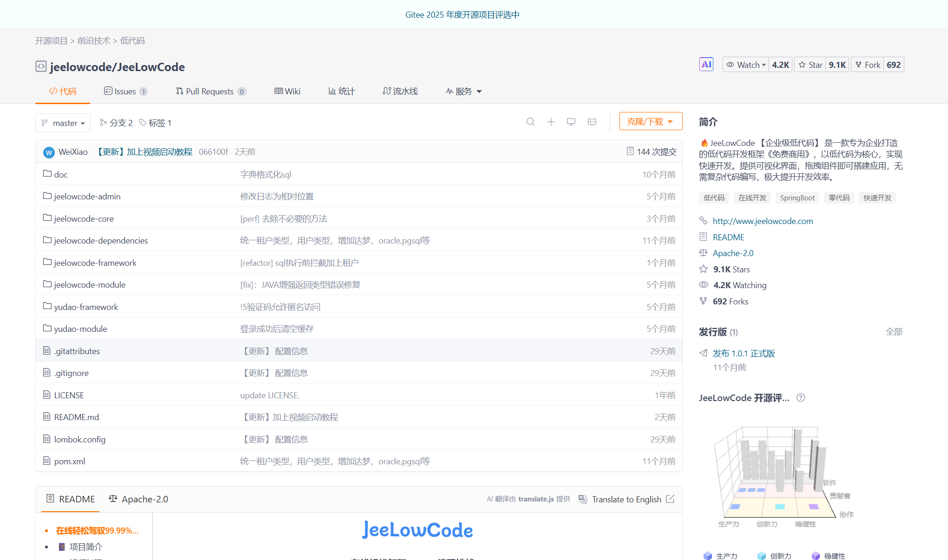Click the radar evaluation chart of JeeLowCode

click(776, 474)
